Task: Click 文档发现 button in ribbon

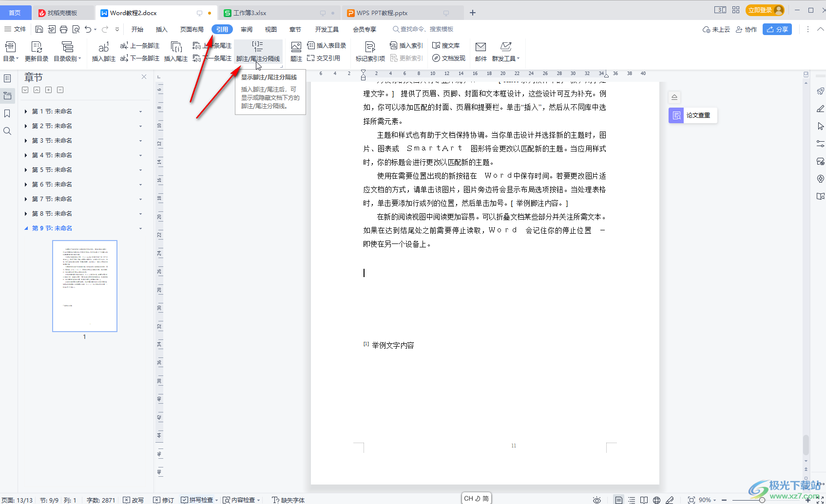Action: click(x=449, y=58)
